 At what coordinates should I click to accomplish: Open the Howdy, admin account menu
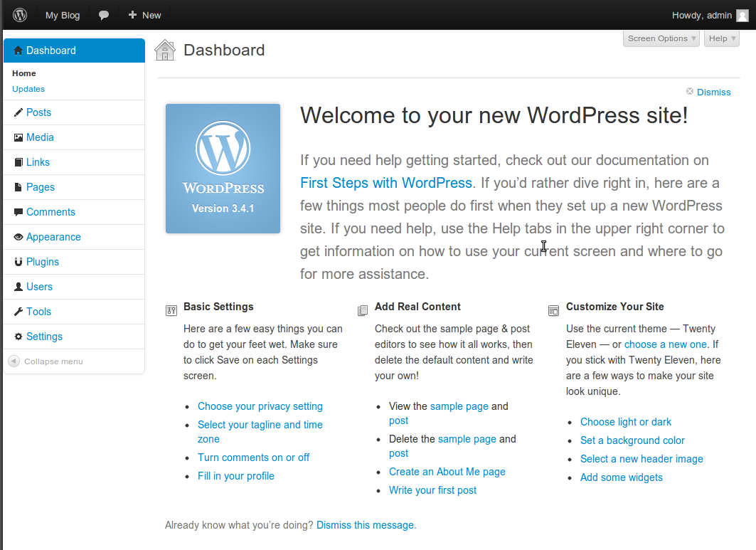point(710,16)
